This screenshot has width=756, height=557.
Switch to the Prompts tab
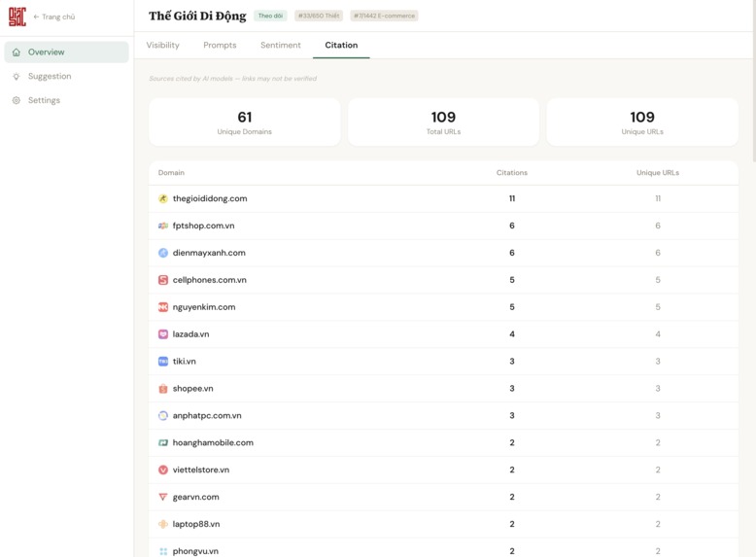tap(220, 45)
